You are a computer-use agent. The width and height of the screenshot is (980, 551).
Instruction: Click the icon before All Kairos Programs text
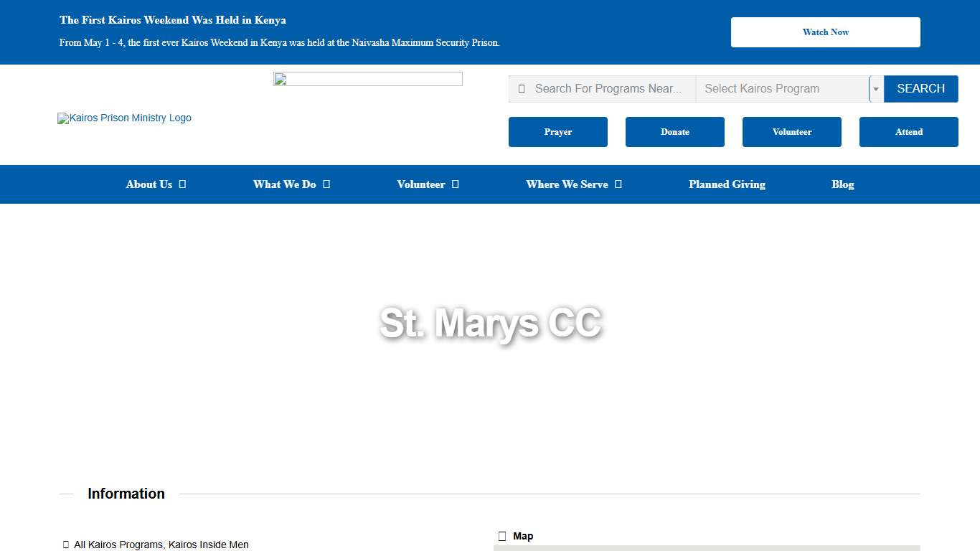tap(65, 544)
